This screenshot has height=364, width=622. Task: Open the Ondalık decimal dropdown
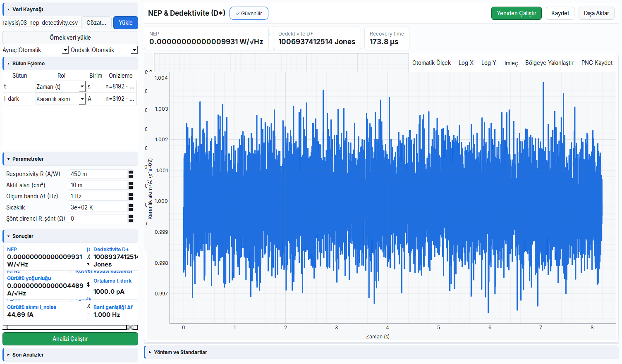click(x=115, y=50)
